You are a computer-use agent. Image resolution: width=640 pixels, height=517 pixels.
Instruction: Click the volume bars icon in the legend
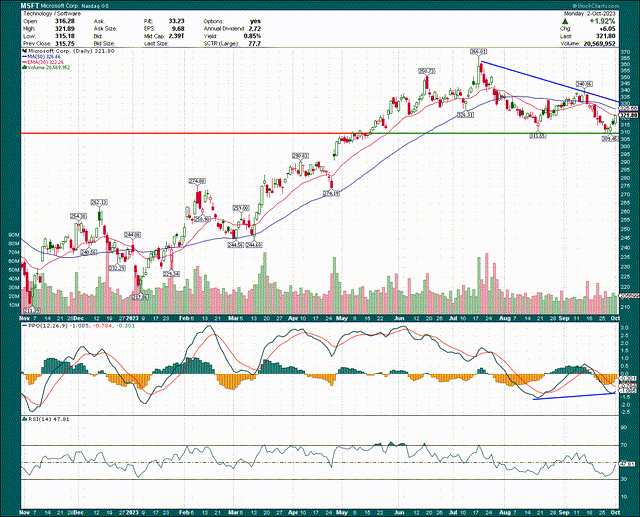(x=24, y=67)
